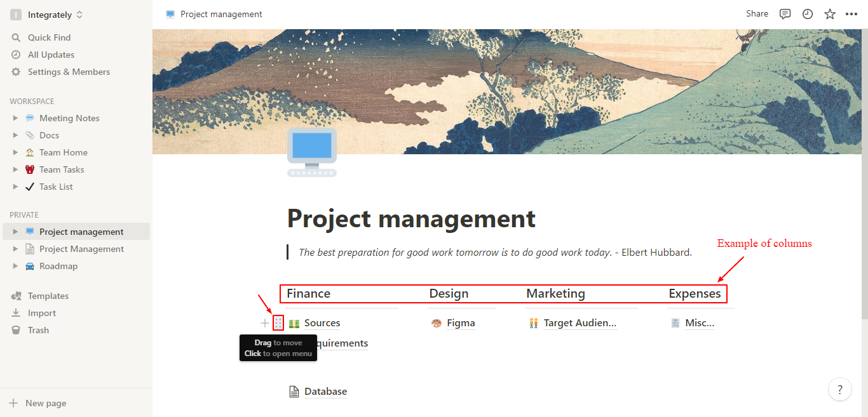
Task: Open private Project Management document page
Action: coord(81,249)
